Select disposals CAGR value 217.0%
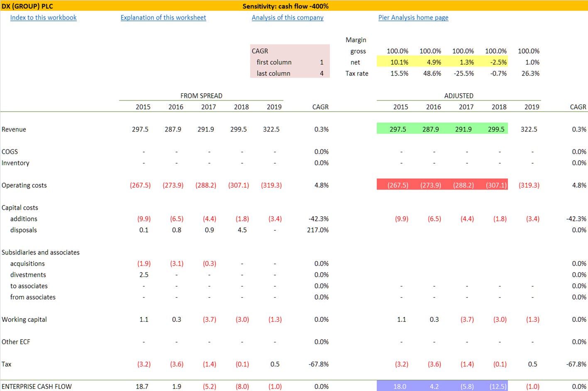Image resolution: width=588 pixels, height=391 pixels. (x=318, y=230)
